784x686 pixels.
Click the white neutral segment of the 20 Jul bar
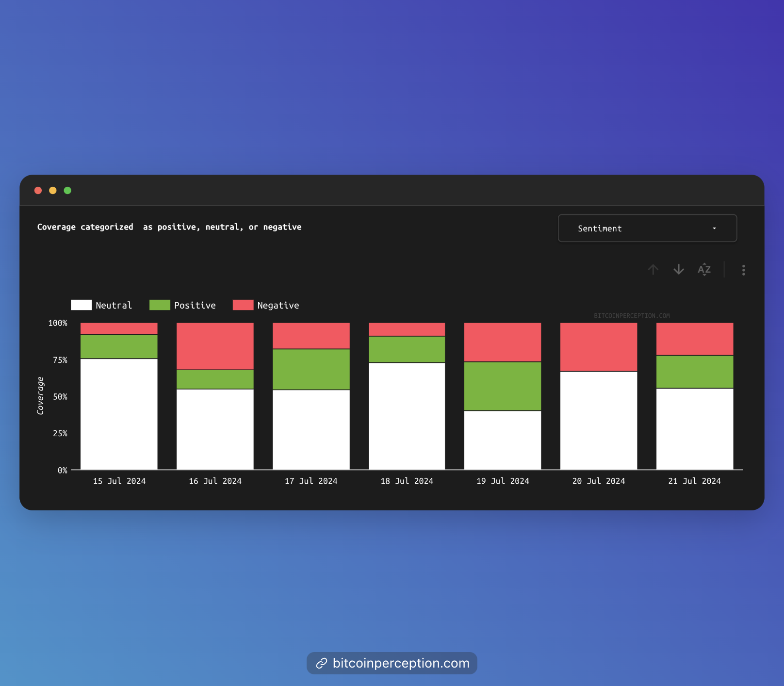[x=599, y=420]
